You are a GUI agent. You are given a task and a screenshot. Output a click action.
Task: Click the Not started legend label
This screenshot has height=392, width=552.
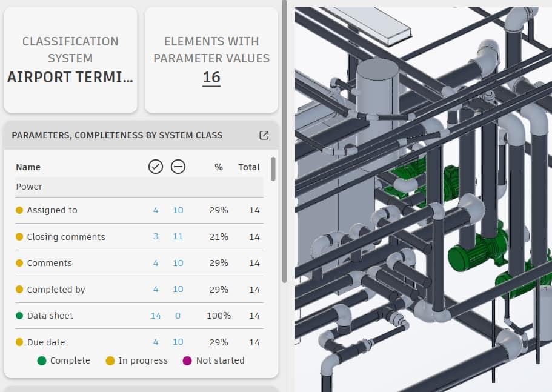coord(221,360)
